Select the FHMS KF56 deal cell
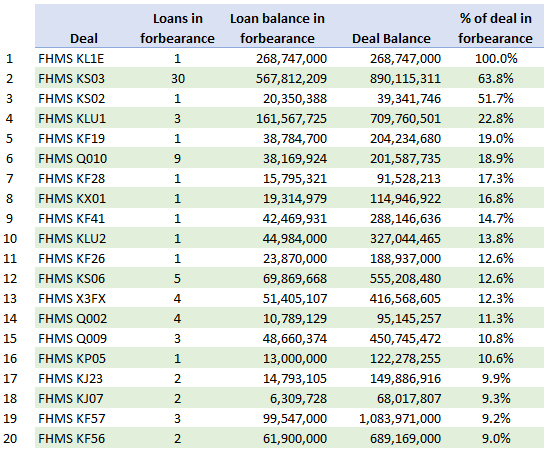Screen dimensions: 550x454 tap(72, 439)
